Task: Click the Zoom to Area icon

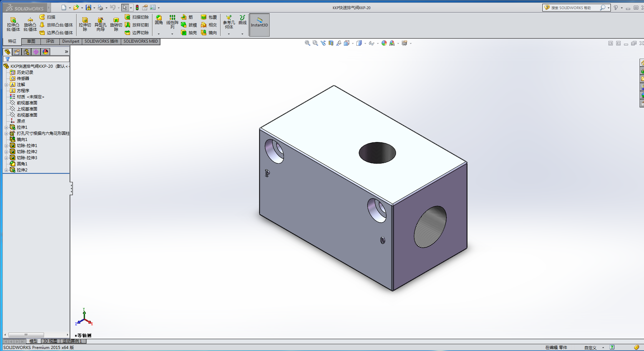Action: tap(315, 43)
